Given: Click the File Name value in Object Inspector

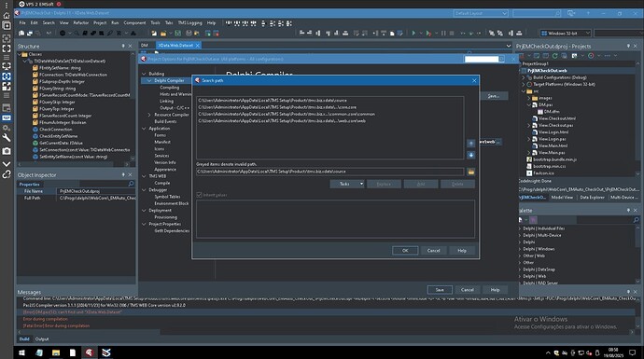Looking at the screenshot, I should tap(96, 191).
